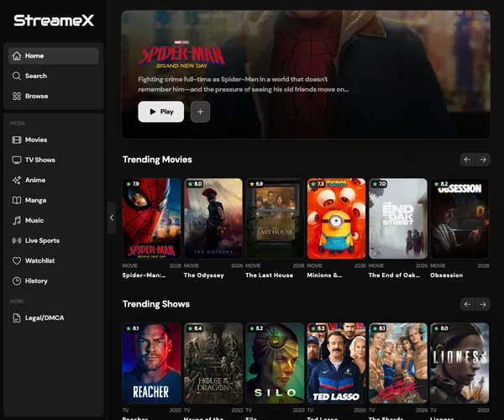Click the "Trending Movies" heading

tap(157, 160)
